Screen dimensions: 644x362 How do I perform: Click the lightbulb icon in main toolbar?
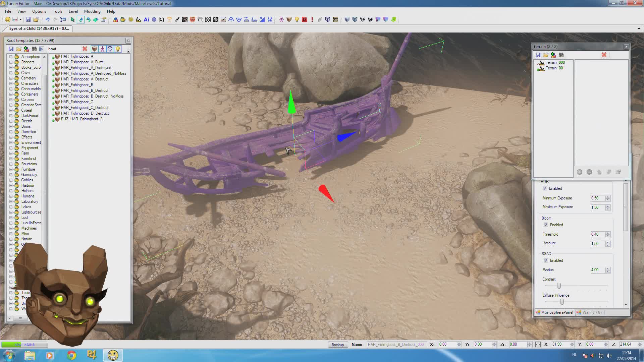[x=297, y=20]
